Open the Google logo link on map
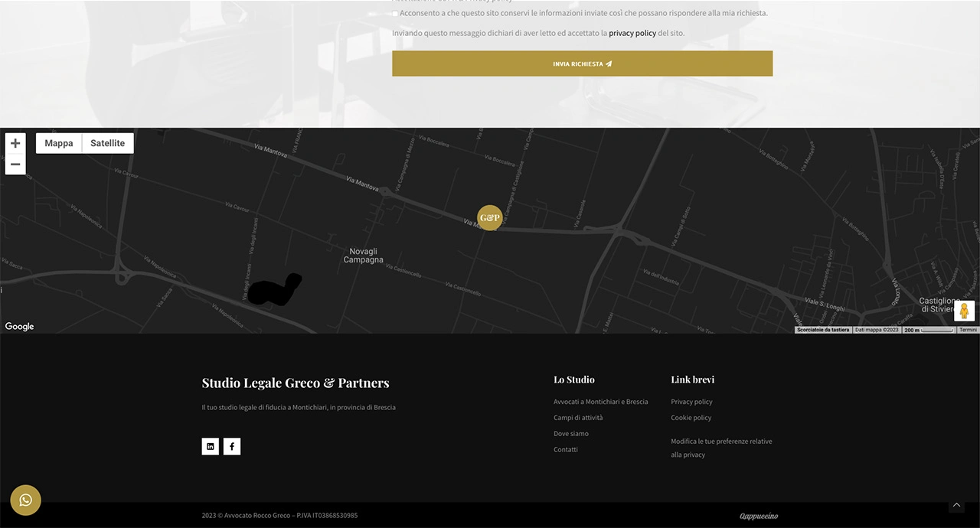The height and width of the screenshot is (528, 980). [20, 327]
